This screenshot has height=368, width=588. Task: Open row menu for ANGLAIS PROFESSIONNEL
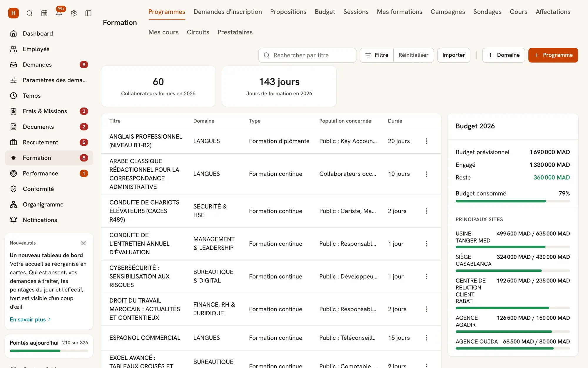coord(426,141)
